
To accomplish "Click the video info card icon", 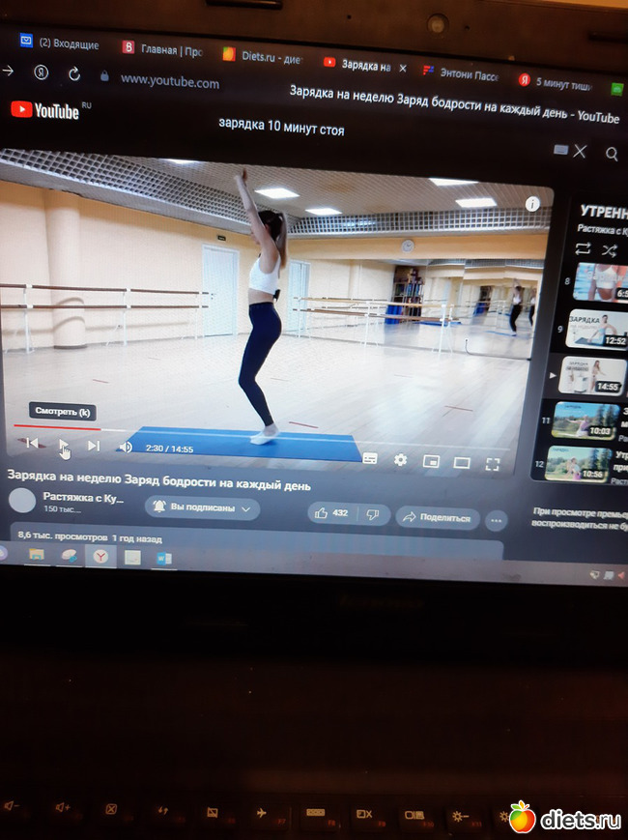I will (531, 204).
